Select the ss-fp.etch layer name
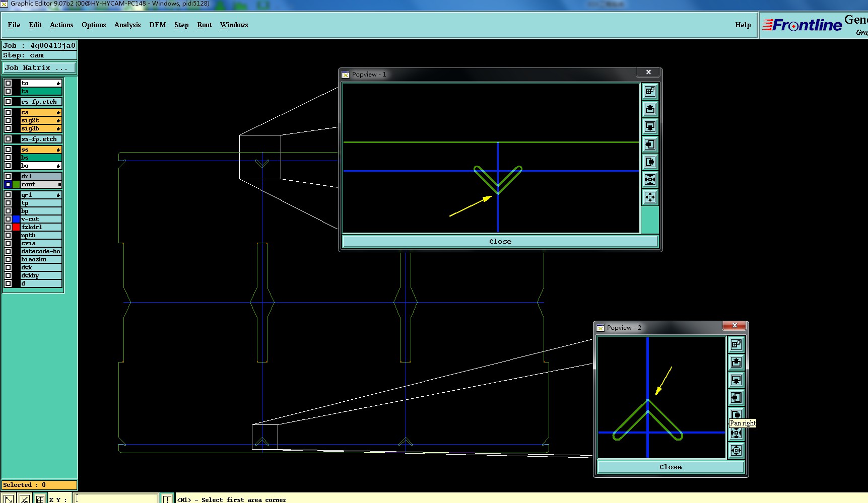Screen dimensions: 868x503 click(41, 139)
